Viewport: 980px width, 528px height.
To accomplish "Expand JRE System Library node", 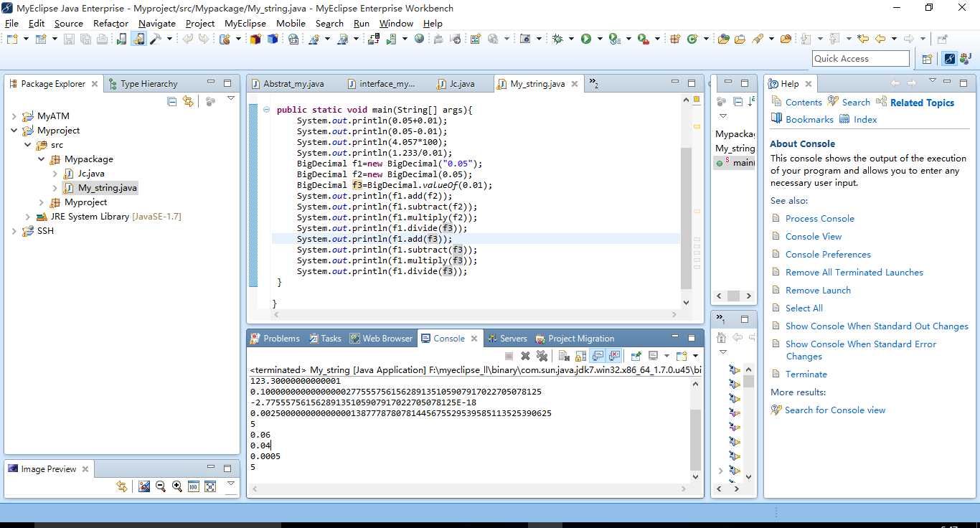I will 28,217.
